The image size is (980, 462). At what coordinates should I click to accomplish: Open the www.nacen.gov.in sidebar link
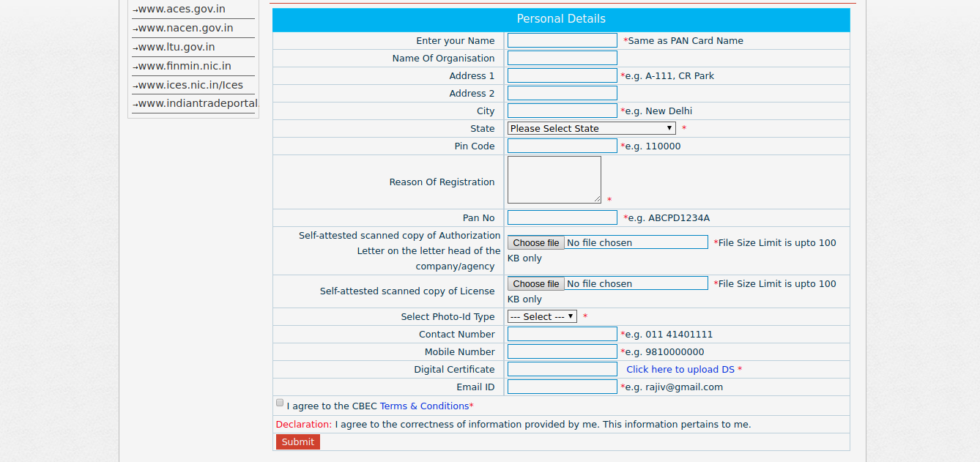tap(185, 29)
